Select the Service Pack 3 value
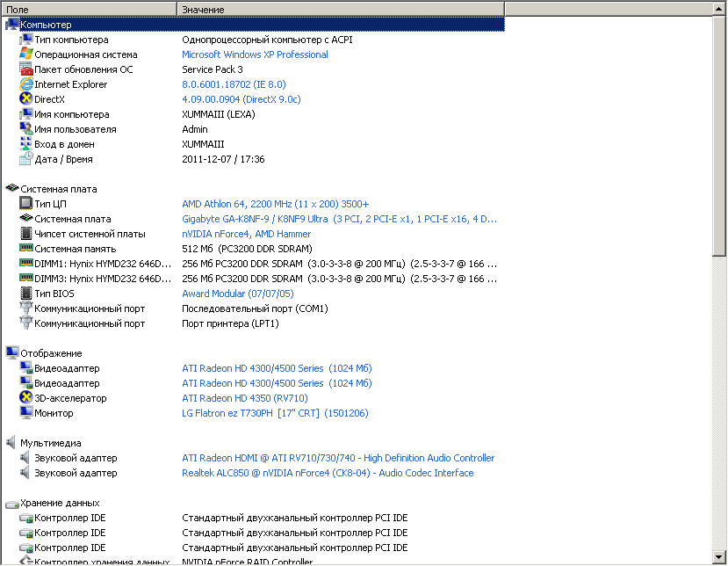728x566 pixels. click(x=213, y=69)
